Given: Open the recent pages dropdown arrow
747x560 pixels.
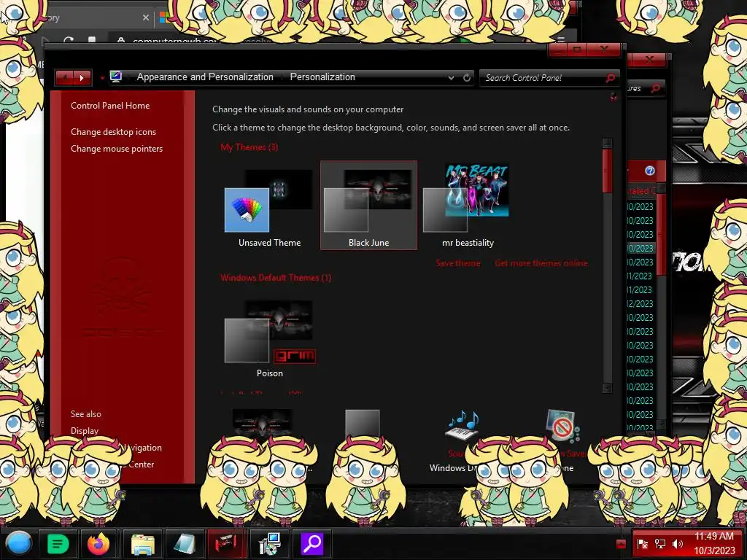Looking at the screenshot, I should (102, 77).
